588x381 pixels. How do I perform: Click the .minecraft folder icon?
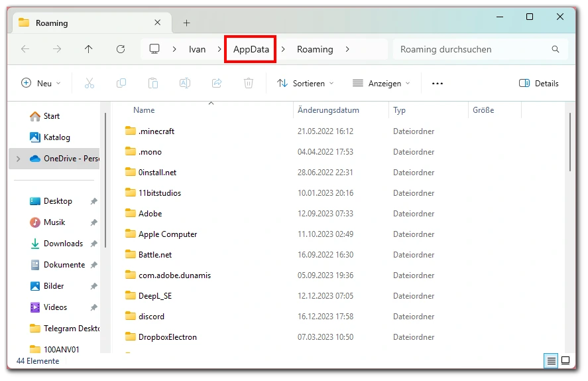[131, 131]
